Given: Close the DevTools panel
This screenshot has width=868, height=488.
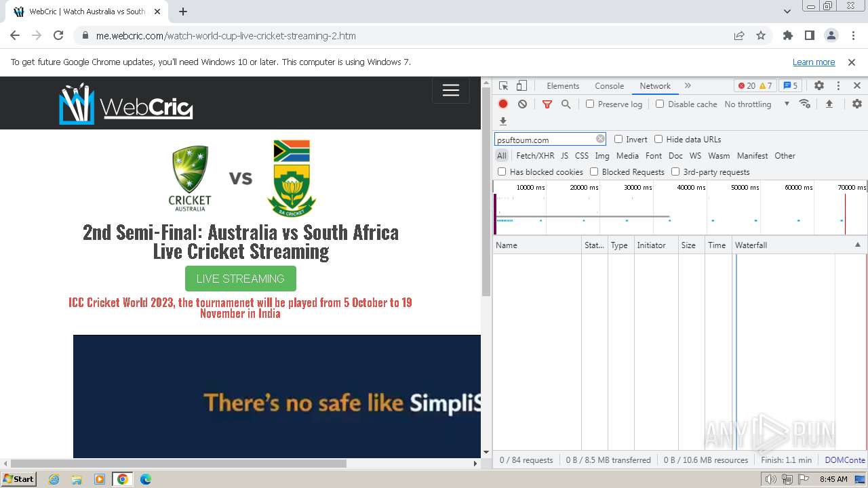Looking at the screenshot, I should point(857,86).
